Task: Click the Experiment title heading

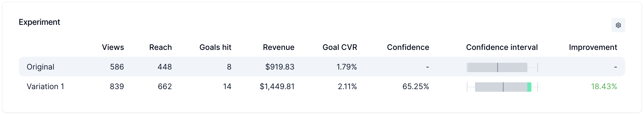Action: [39, 22]
